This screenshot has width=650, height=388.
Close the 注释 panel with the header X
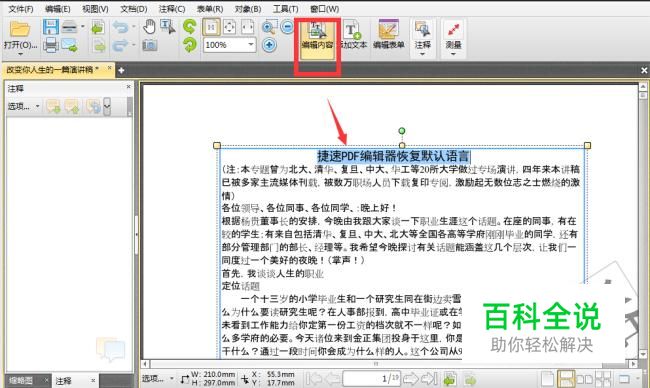coord(129,86)
